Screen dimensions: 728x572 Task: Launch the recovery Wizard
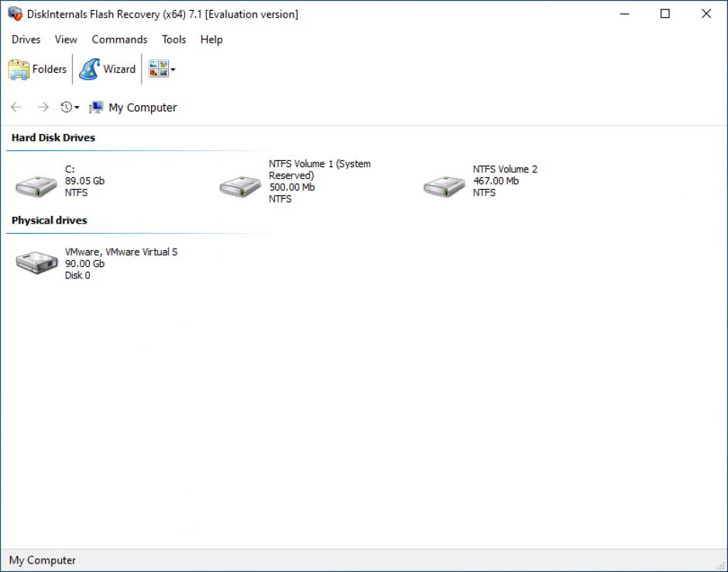pyautogui.click(x=107, y=69)
